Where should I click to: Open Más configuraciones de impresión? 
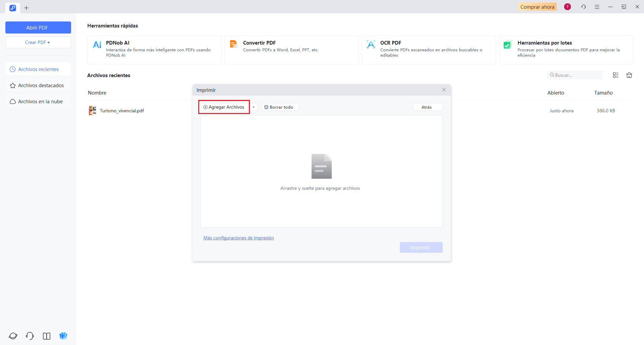(x=238, y=237)
